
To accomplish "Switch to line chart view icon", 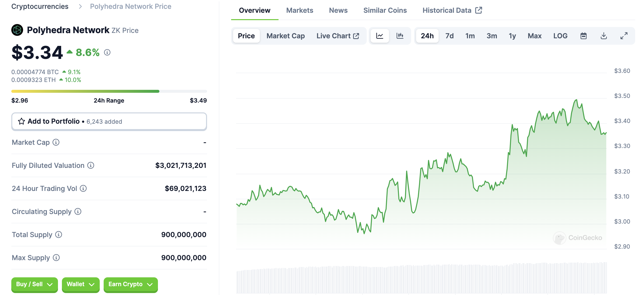I will [x=379, y=36].
